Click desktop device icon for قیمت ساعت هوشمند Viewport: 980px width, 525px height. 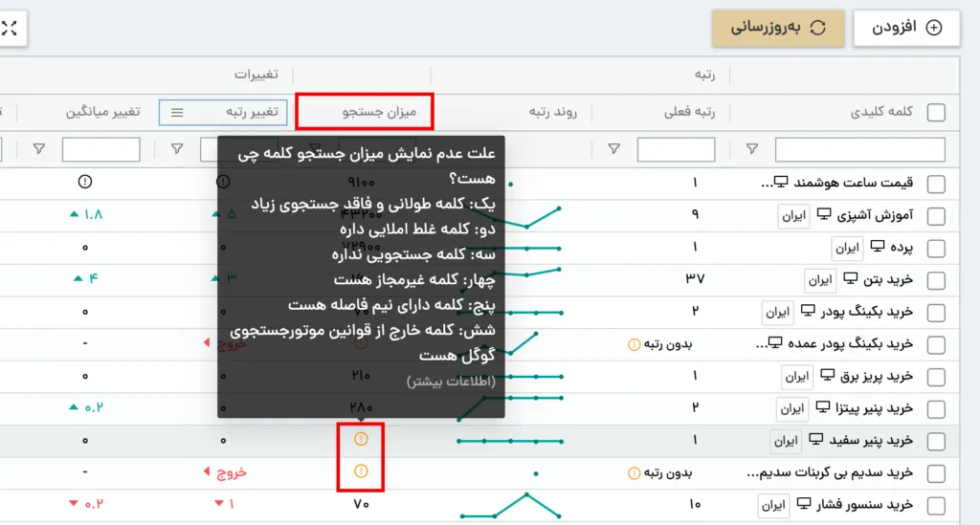coord(781,182)
